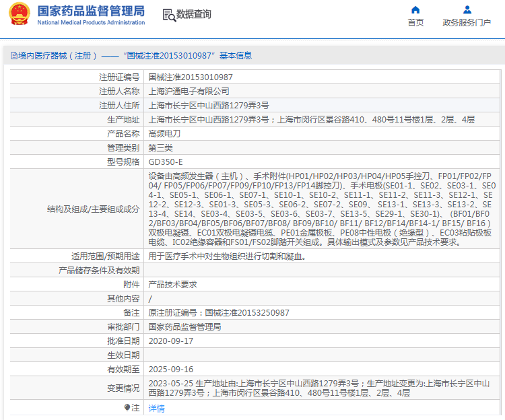Click product name 高频电刀

pos(164,133)
